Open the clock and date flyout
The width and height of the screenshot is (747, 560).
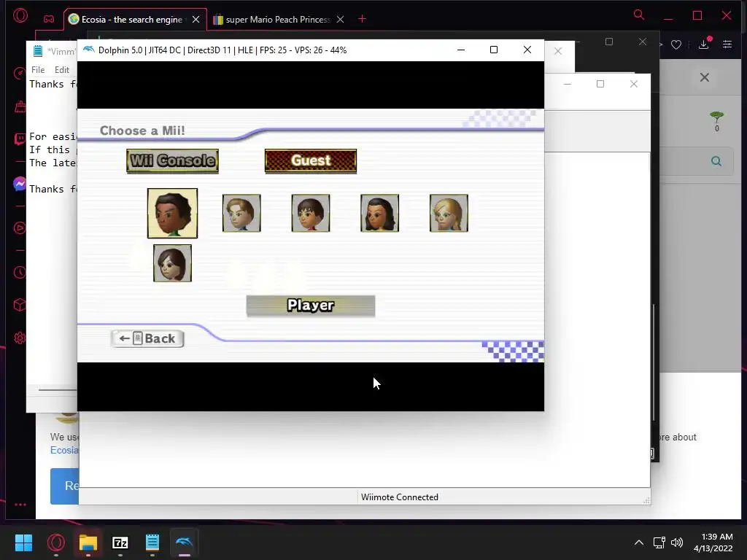pos(713,542)
